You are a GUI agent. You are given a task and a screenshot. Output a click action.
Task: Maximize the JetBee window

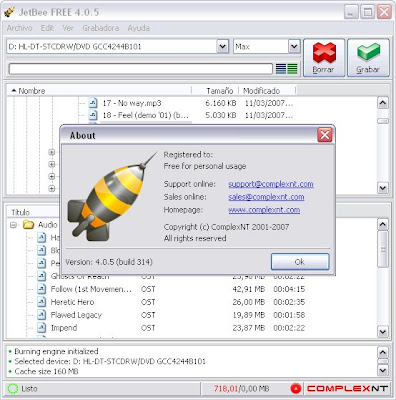(368, 12)
